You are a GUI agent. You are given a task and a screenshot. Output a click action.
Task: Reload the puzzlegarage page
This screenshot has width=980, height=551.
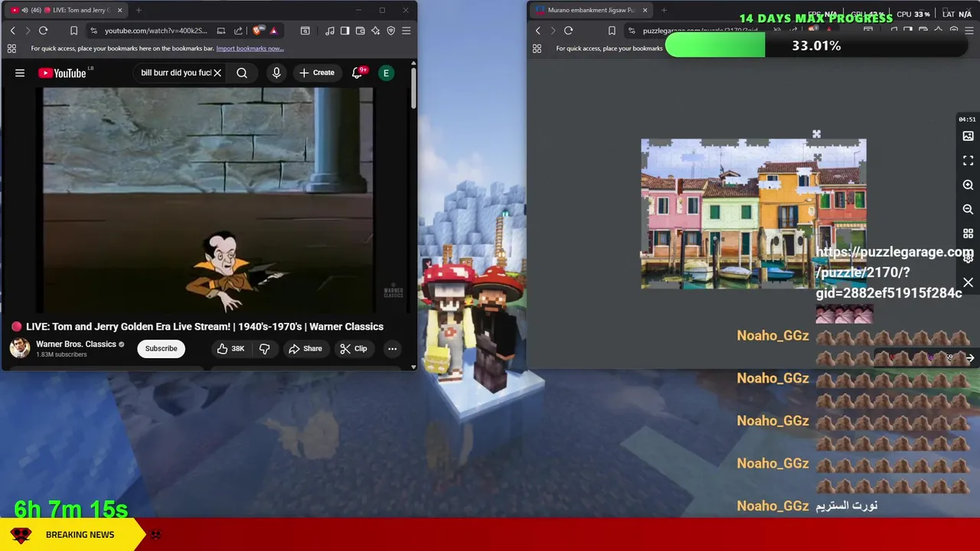(x=568, y=31)
